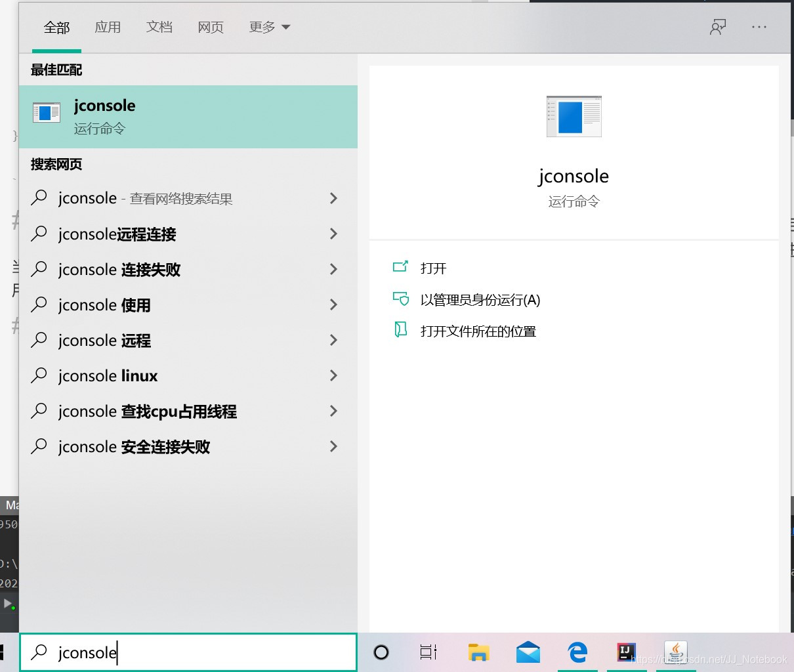Choose 打开文件所在的位置
794x672 pixels.
tap(478, 331)
